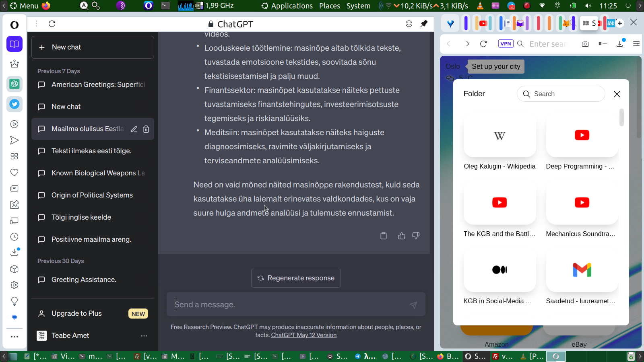Rename the Maailma olulisus chat with pencil icon
Screen dimensions: 644x362
click(x=134, y=129)
